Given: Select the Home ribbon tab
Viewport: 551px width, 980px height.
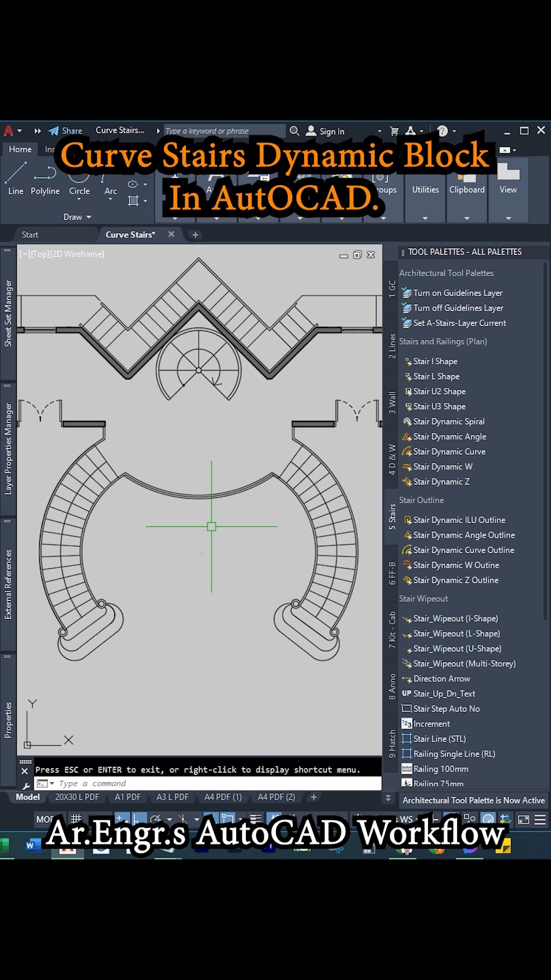Looking at the screenshot, I should [20, 149].
